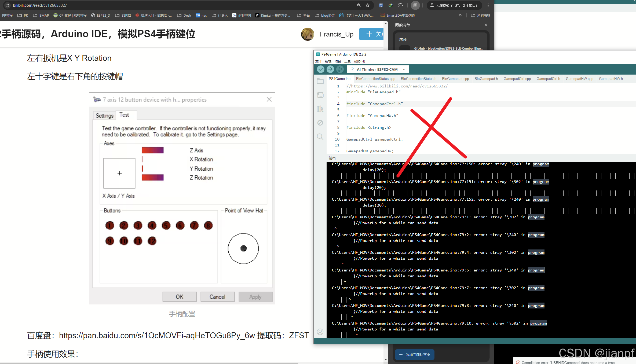Toggle the Chrome reading list side panel

pos(415,5)
